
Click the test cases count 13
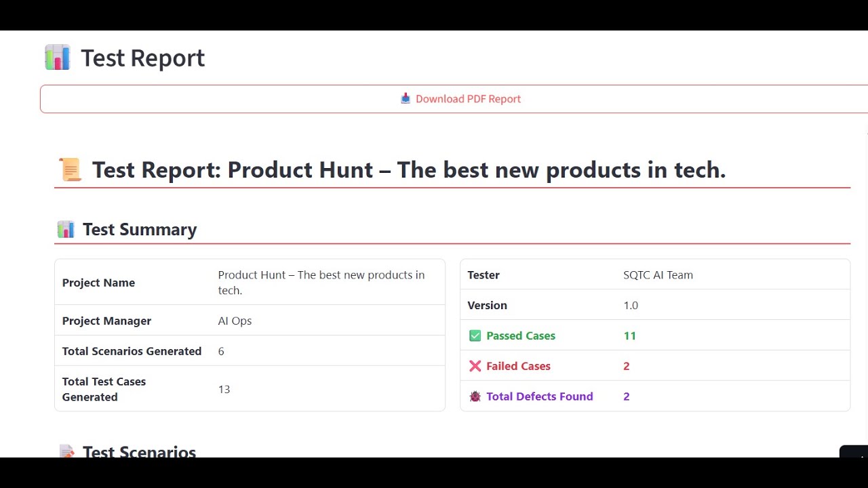(224, 389)
